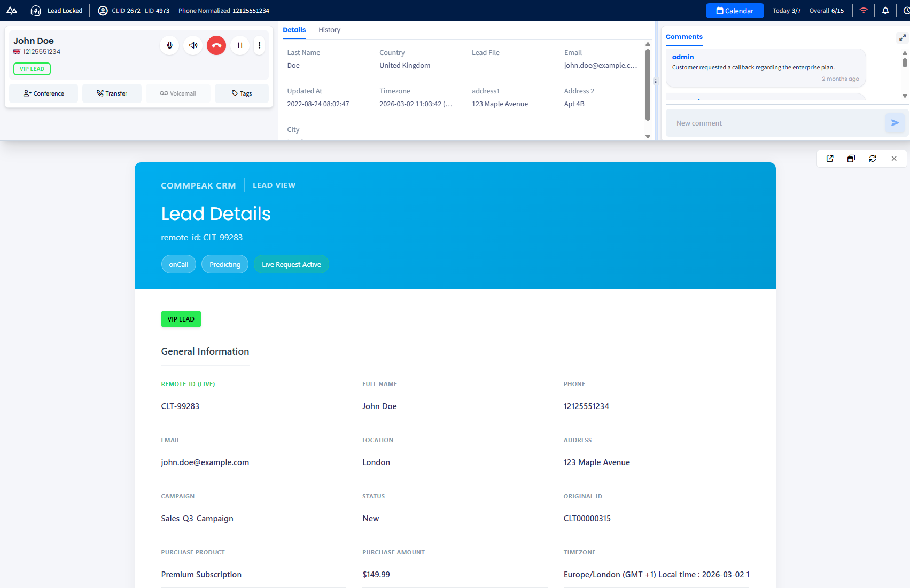Image resolution: width=910 pixels, height=588 pixels.
Task: Open the CRM lead view in new tab
Action: [x=829, y=159]
